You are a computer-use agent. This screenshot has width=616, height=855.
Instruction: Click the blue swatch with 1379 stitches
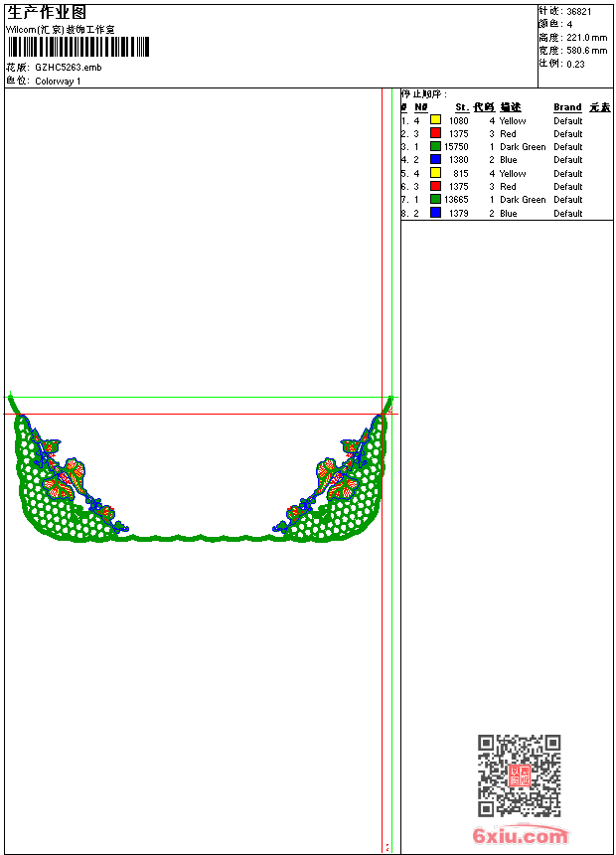(x=435, y=213)
